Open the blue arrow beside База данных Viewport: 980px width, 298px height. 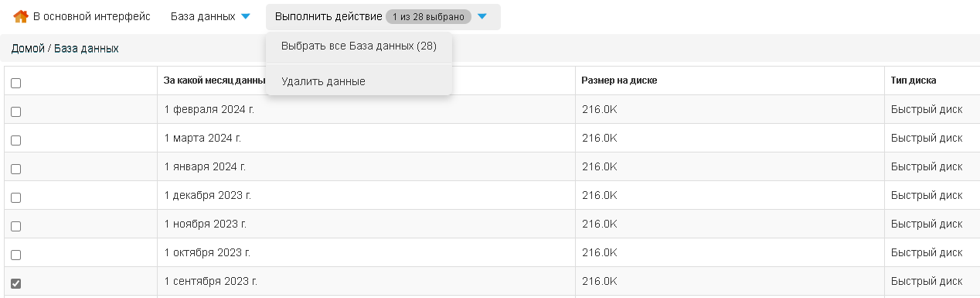246,16
